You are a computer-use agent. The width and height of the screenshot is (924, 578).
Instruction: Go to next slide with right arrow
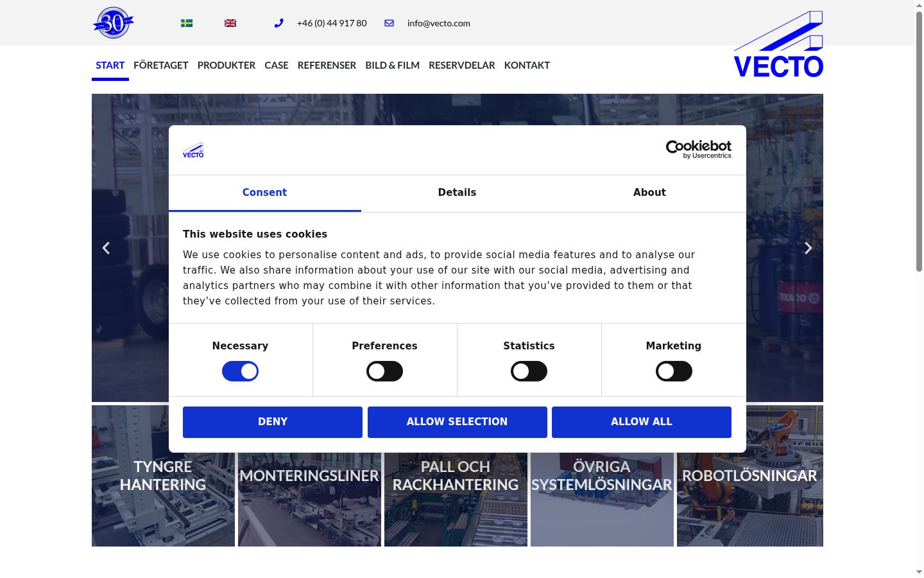click(x=809, y=248)
